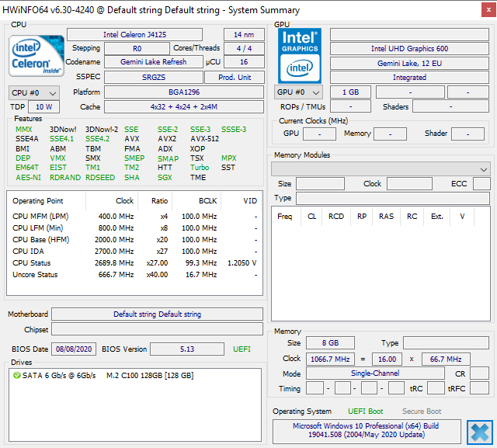The width and height of the screenshot is (497, 448).
Task: Select the M.2 C100 128GB drive entry
Action: pos(134,376)
